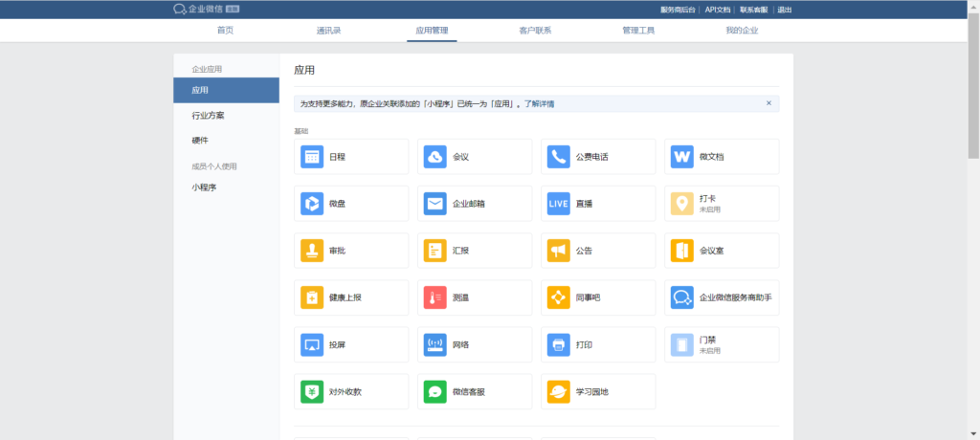Select the 应用管理 tab
Image resolution: width=980 pixels, height=440 pixels.
(x=432, y=31)
